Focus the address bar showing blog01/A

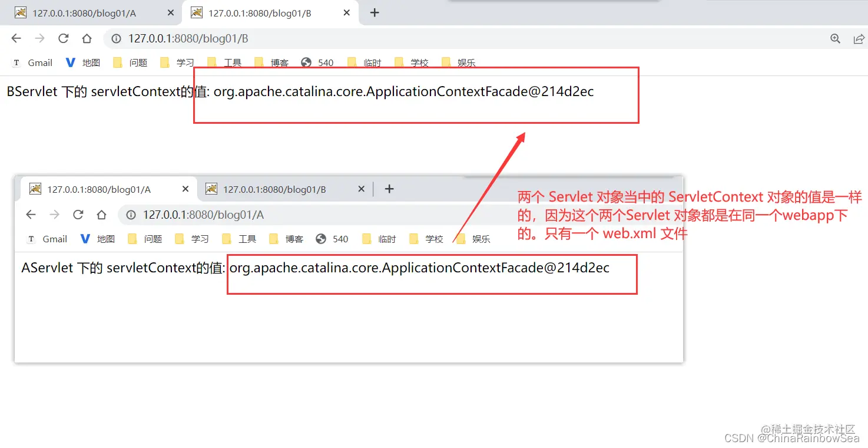pyautogui.click(x=400, y=215)
